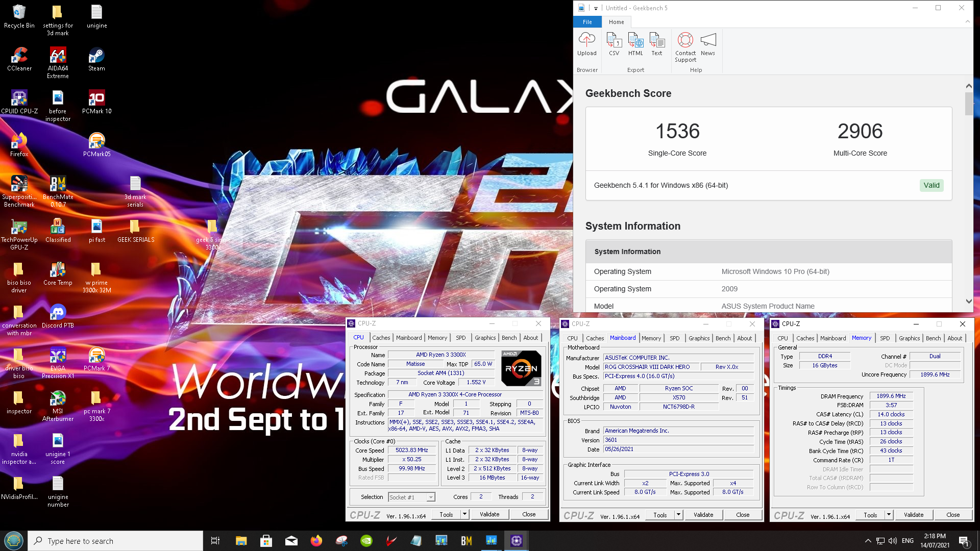980x551 pixels.
Task: Open Tools dropdown arrow in CPU window
Action: pos(464,514)
